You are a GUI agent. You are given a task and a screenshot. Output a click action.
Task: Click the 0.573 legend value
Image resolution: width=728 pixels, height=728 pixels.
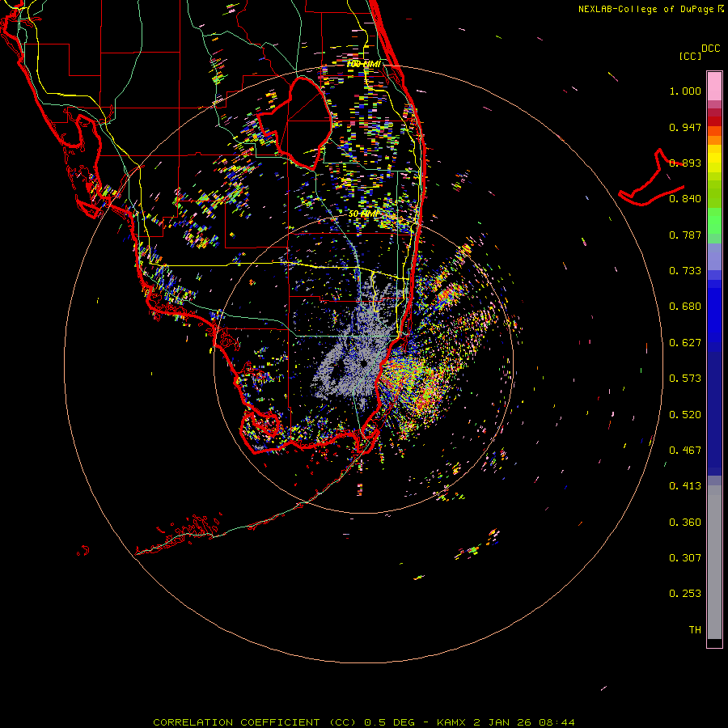click(x=685, y=379)
